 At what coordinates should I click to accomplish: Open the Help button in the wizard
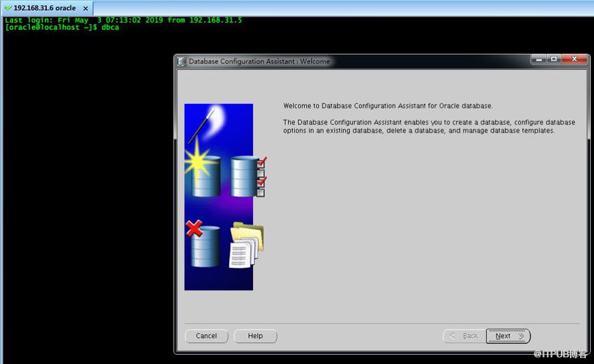(x=256, y=336)
